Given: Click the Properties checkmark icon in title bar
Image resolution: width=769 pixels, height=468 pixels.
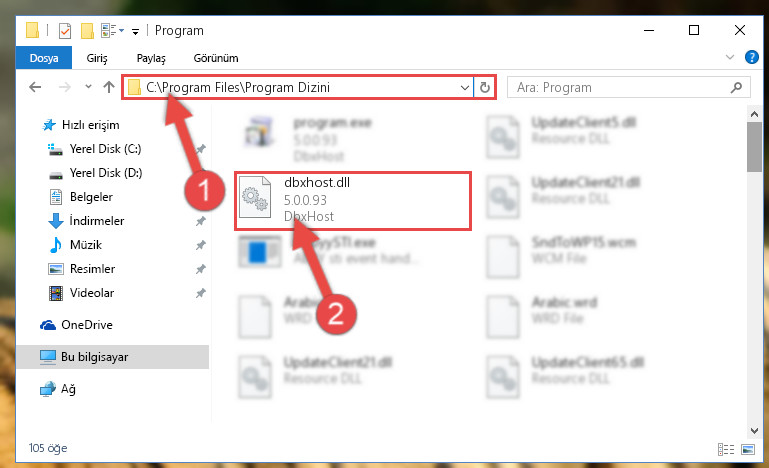Looking at the screenshot, I should point(65,31).
